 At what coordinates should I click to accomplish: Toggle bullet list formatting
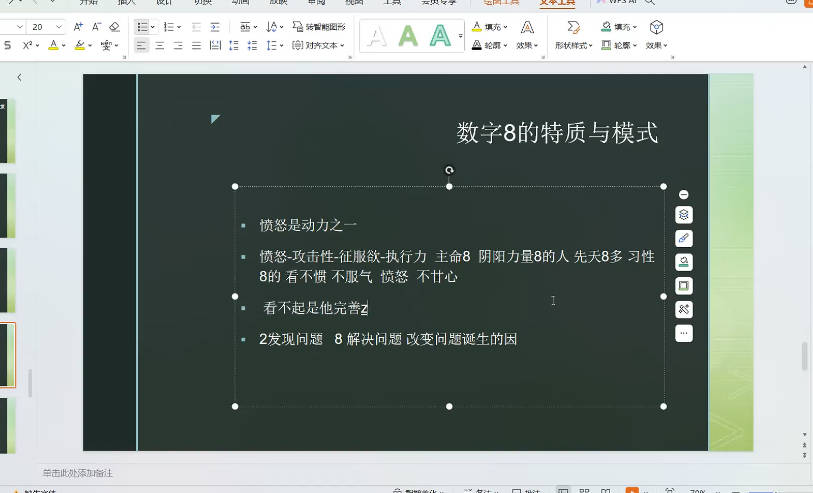coord(142,27)
